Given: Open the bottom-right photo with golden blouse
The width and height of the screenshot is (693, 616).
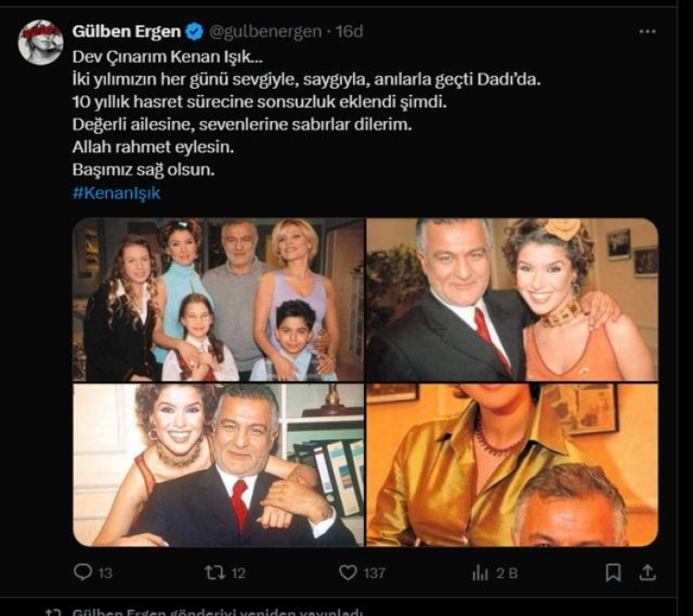Looking at the screenshot, I should 512,465.
